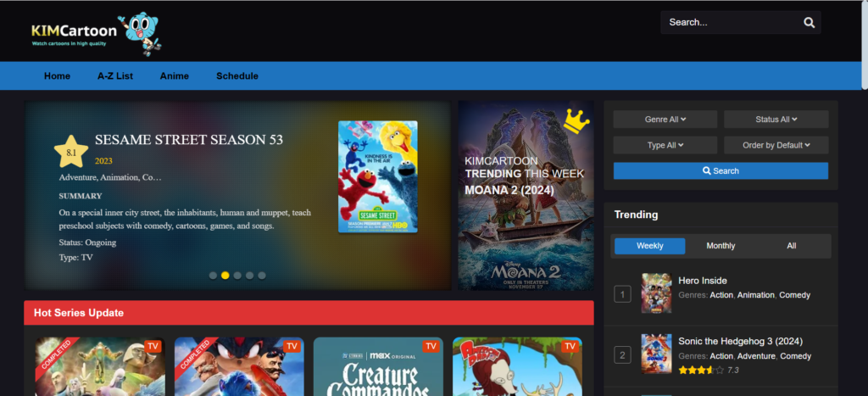Click the blue Search filter button
868x396 pixels.
(721, 170)
